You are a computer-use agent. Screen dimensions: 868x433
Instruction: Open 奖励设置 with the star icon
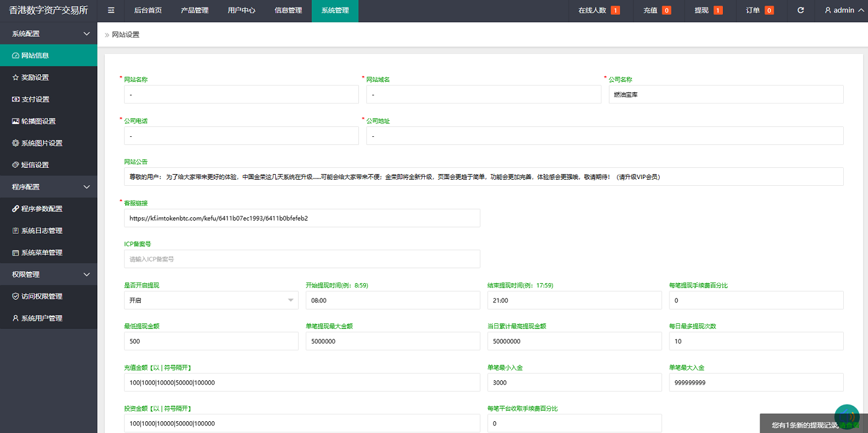[x=35, y=77]
